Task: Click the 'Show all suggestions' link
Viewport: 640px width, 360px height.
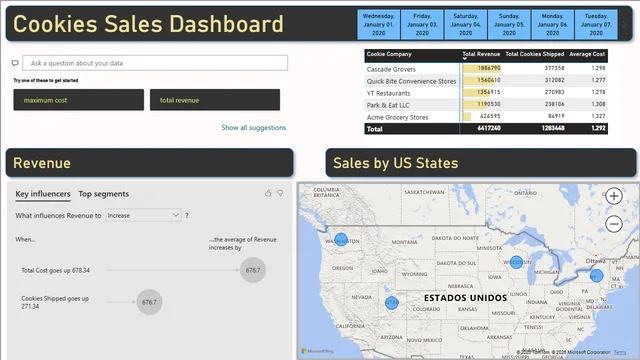Action: (x=253, y=128)
